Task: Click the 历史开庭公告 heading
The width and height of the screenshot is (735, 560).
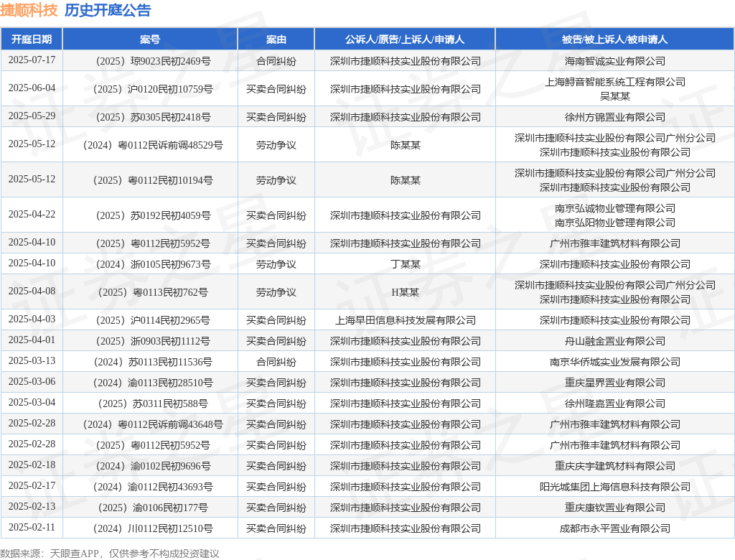Action: point(108,10)
